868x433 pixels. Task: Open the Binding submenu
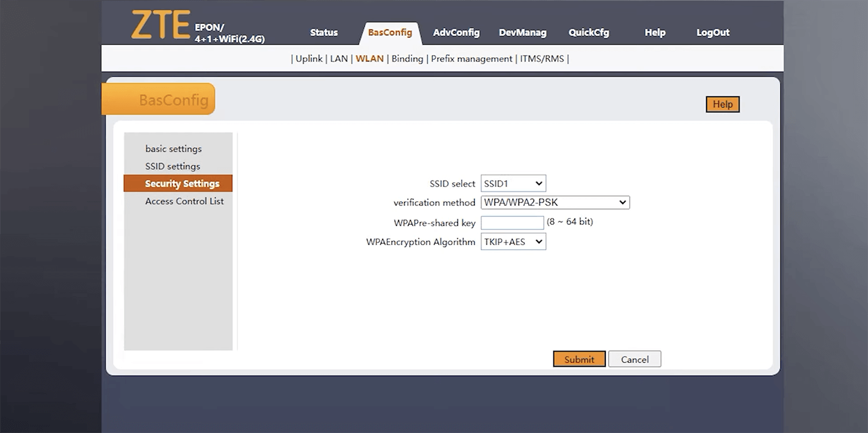[x=407, y=58]
